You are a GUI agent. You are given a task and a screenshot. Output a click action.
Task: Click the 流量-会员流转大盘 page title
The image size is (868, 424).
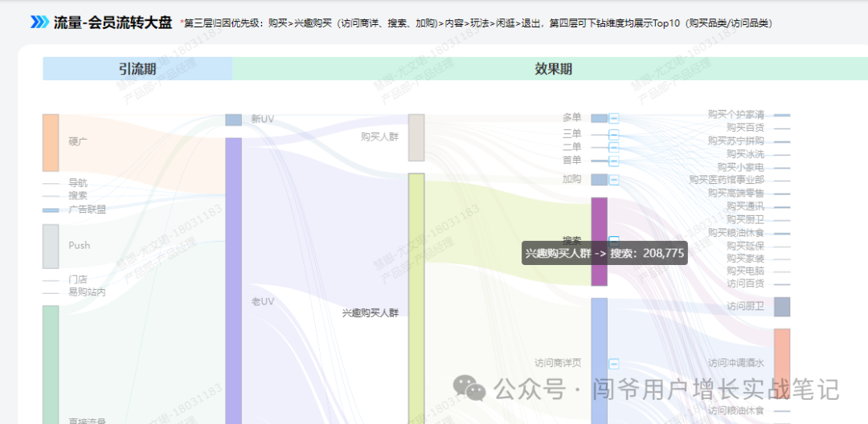113,22
